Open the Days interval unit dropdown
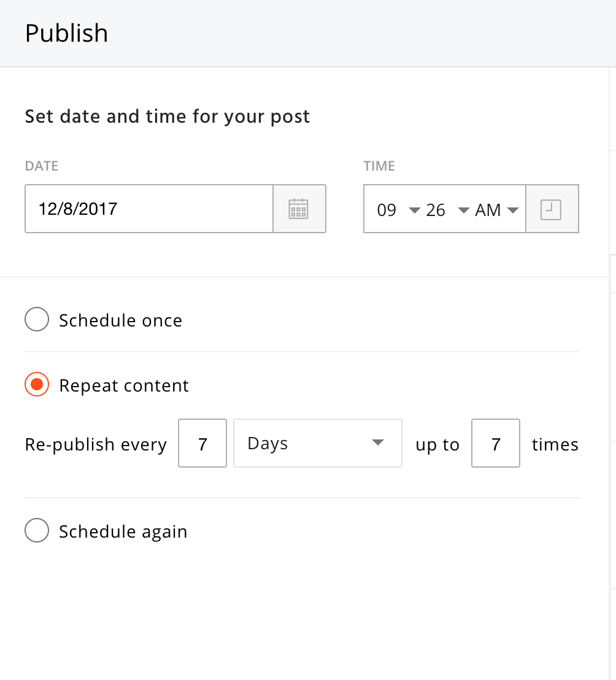The width and height of the screenshot is (616, 680). click(317, 443)
